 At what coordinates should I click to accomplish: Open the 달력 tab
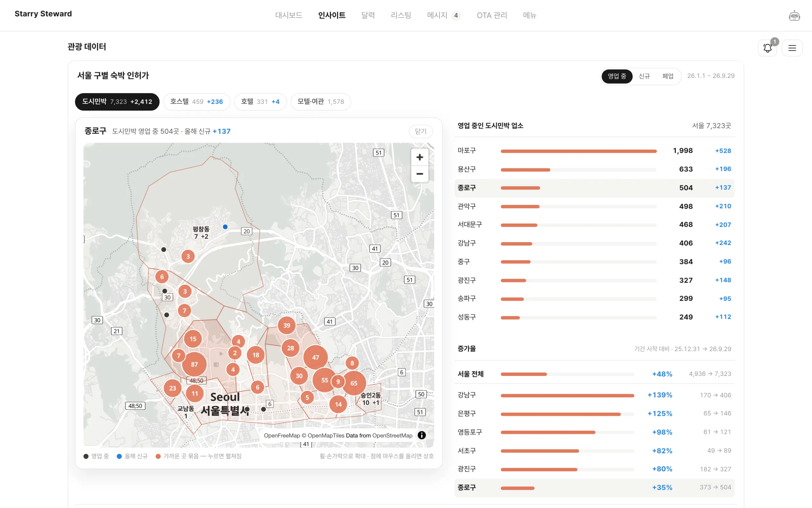pos(368,15)
